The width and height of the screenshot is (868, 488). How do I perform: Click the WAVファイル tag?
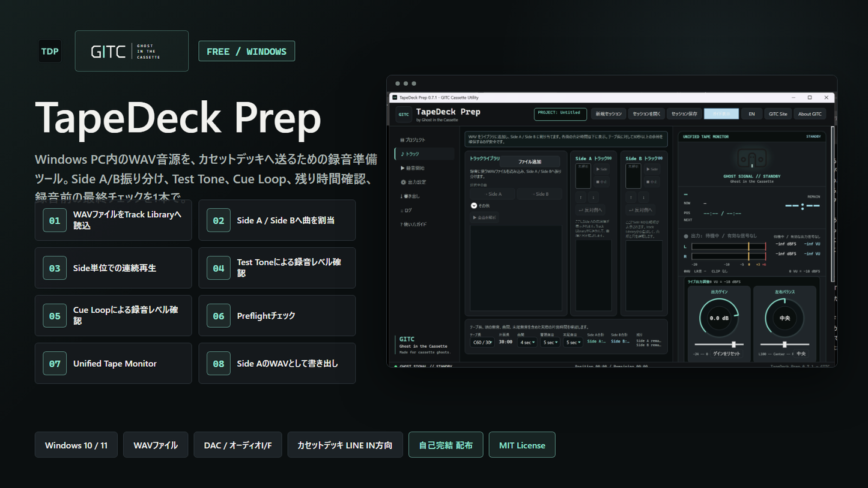[x=156, y=445]
